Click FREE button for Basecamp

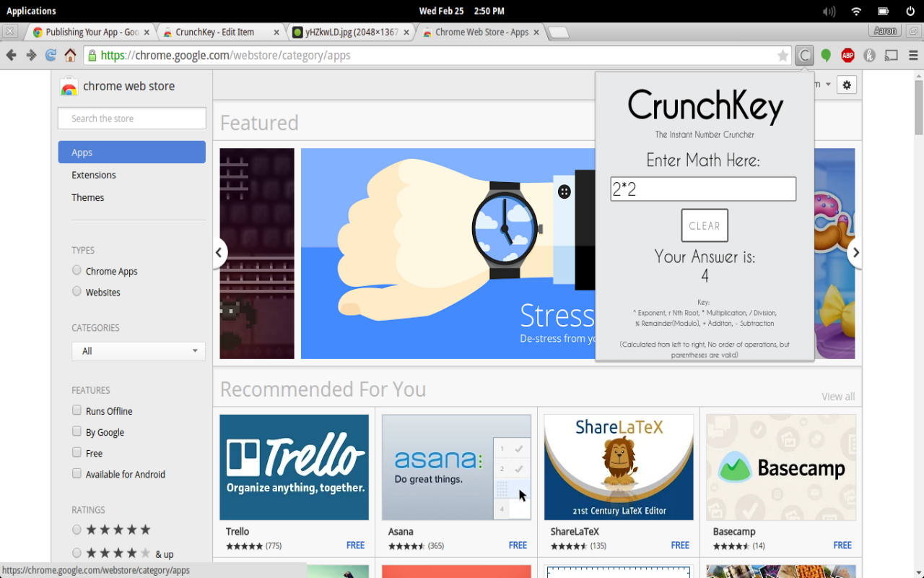click(842, 545)
